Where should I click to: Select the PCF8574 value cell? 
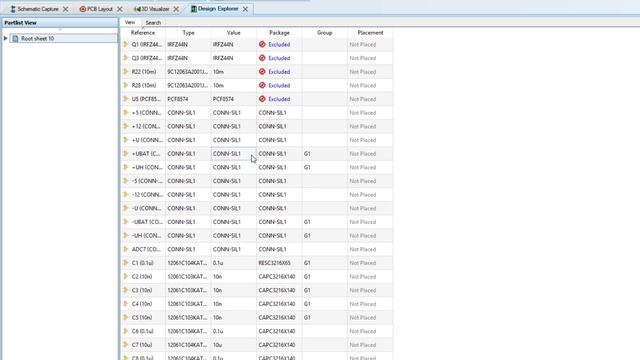pos(233,99)
